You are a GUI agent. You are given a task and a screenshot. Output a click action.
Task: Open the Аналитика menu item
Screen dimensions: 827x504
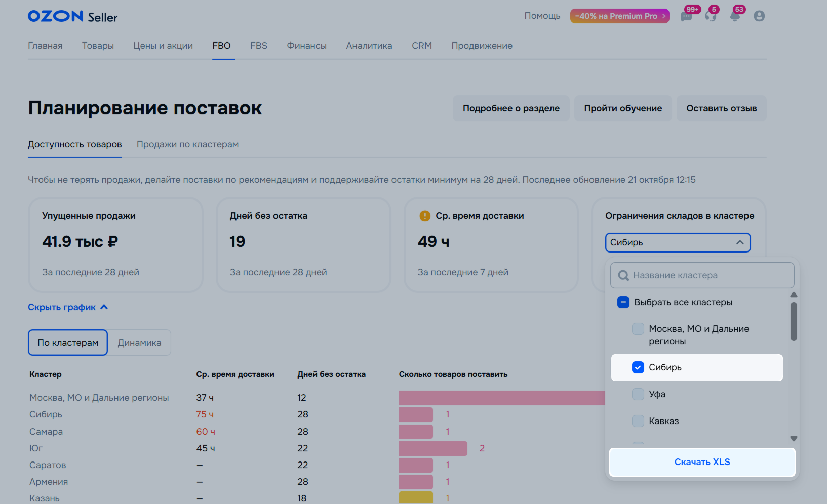point(369,46)
